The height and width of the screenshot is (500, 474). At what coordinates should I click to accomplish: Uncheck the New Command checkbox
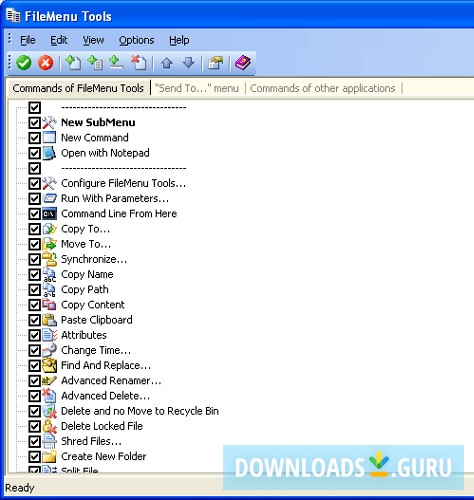coord(34,138)
